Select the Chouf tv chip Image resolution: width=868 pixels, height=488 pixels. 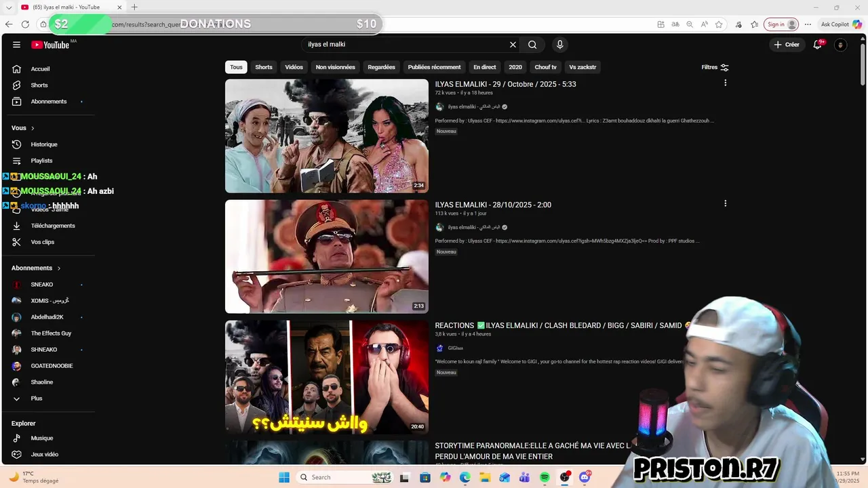545,67
